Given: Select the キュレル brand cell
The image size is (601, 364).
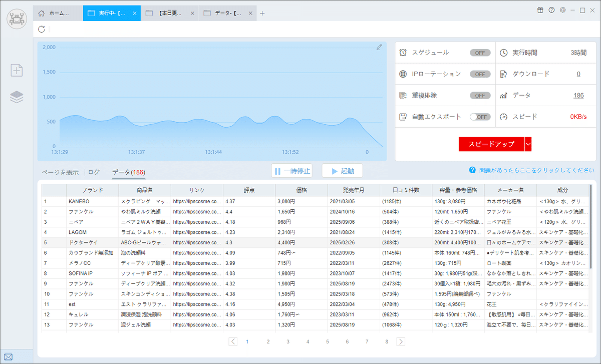Looking at the screenshot, I should (x=92, y=314).
